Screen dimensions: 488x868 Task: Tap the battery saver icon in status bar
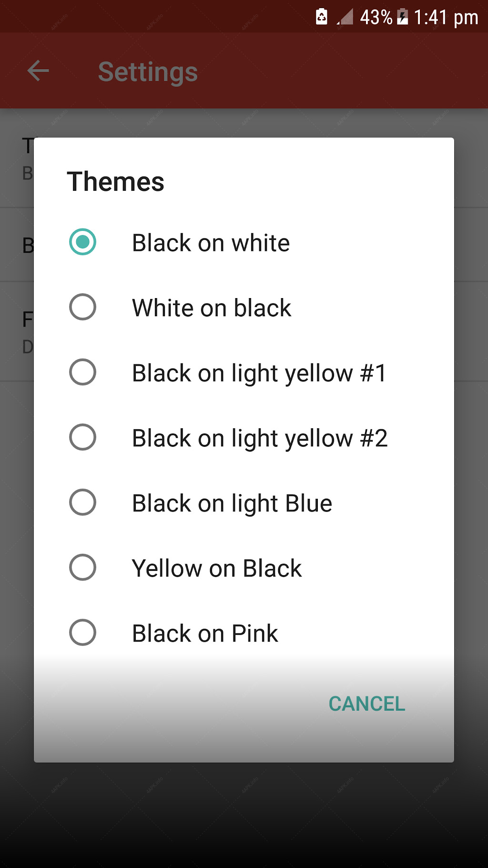point(322,16)
